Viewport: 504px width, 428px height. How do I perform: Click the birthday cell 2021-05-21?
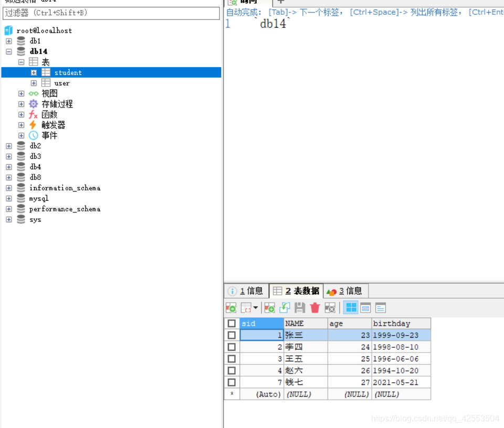(401, 382)
